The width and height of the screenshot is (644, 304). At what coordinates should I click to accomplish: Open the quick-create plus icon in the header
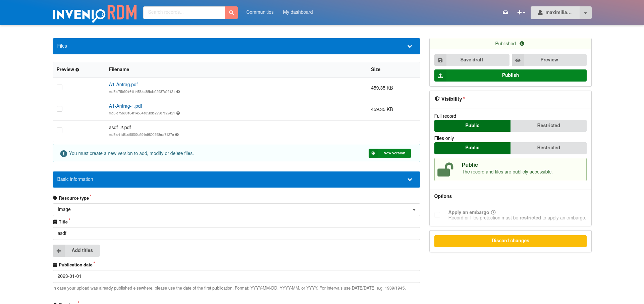[520, 12]
